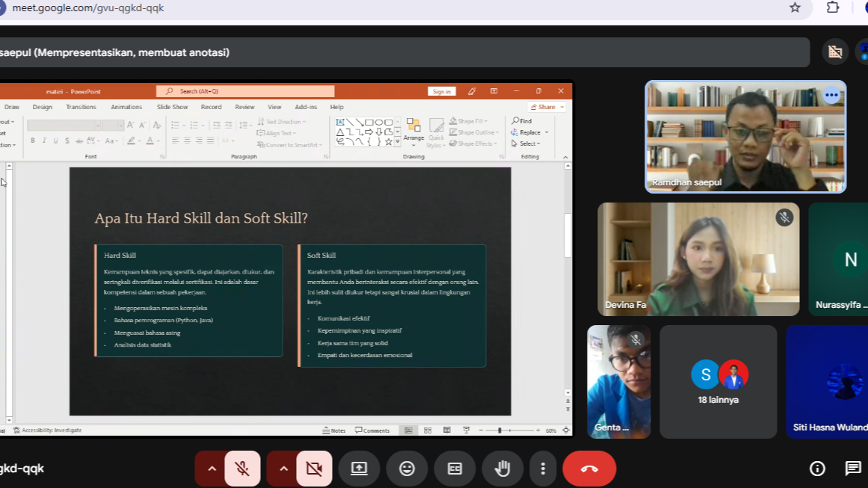This screenshot has width=868, height=488.
Task: Turn on closed captions
Action: (x=455, y=469)
